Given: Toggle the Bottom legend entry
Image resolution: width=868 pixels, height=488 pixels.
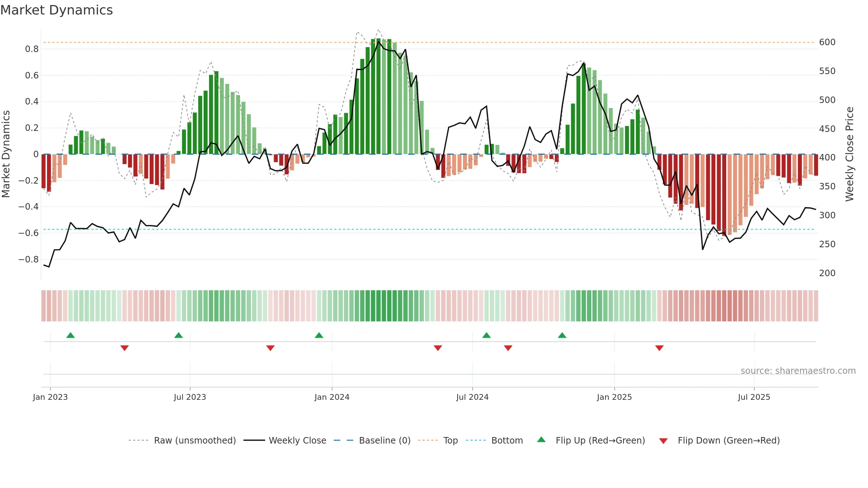Looking at the screenshot, I should (x=494, y=441).
